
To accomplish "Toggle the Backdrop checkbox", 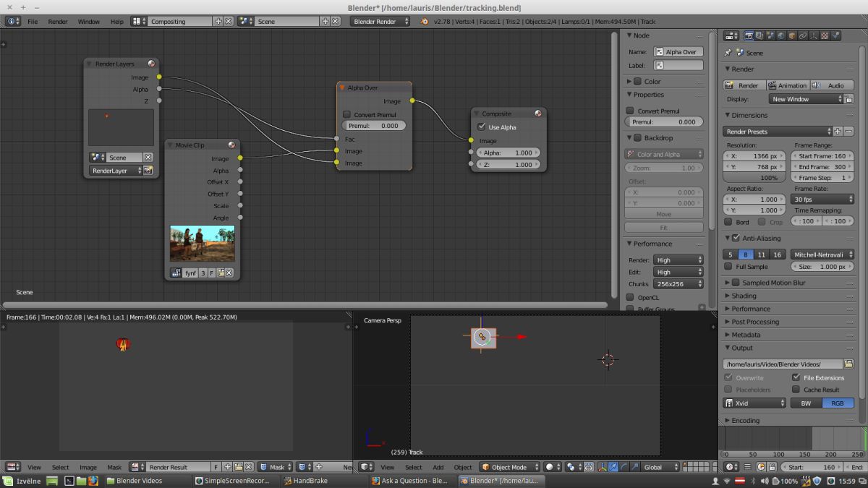I will [637, 138].
